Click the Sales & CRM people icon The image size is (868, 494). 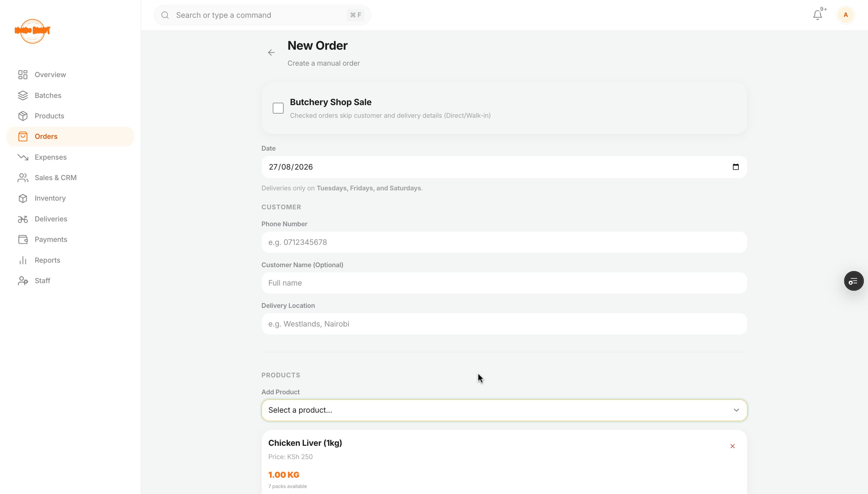tap(23, 178)
